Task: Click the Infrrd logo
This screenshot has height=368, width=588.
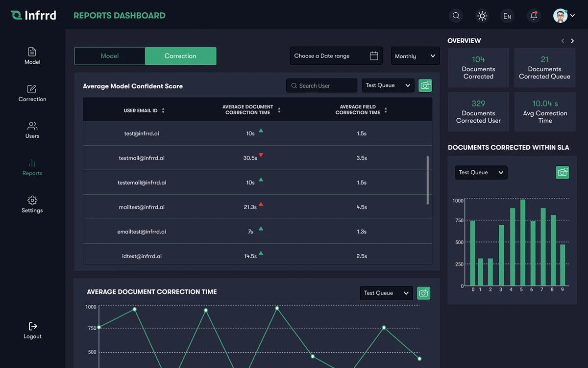Action: point(33,15)
